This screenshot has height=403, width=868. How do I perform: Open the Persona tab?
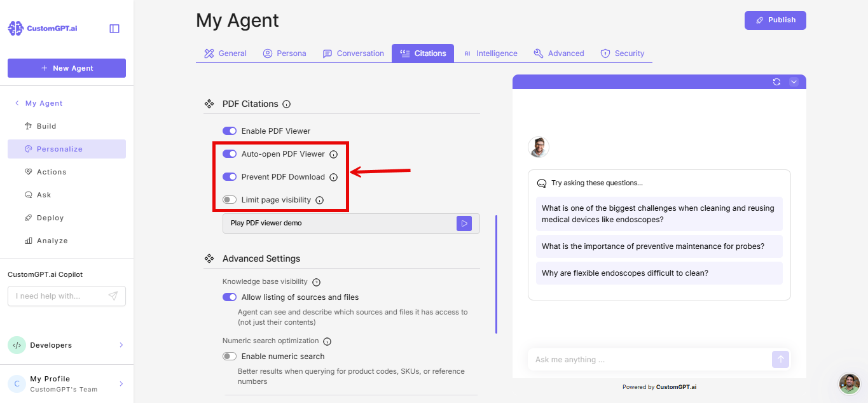285,53
